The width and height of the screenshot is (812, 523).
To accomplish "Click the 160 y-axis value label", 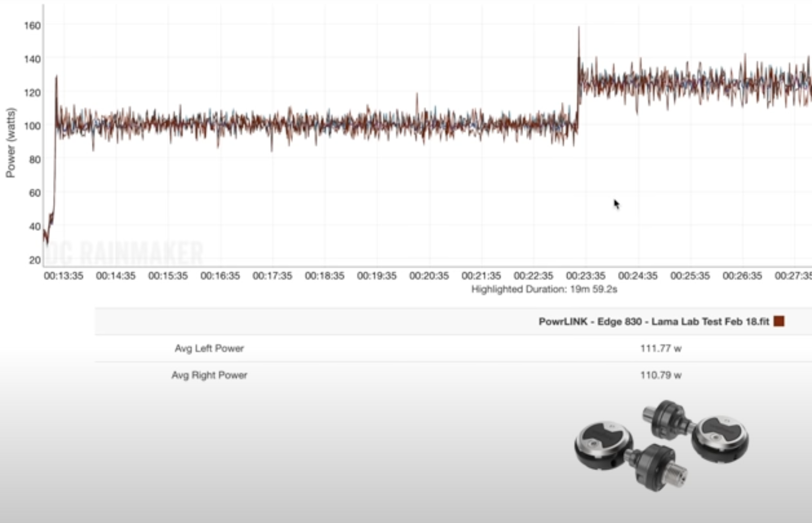I will pos(32,26).
